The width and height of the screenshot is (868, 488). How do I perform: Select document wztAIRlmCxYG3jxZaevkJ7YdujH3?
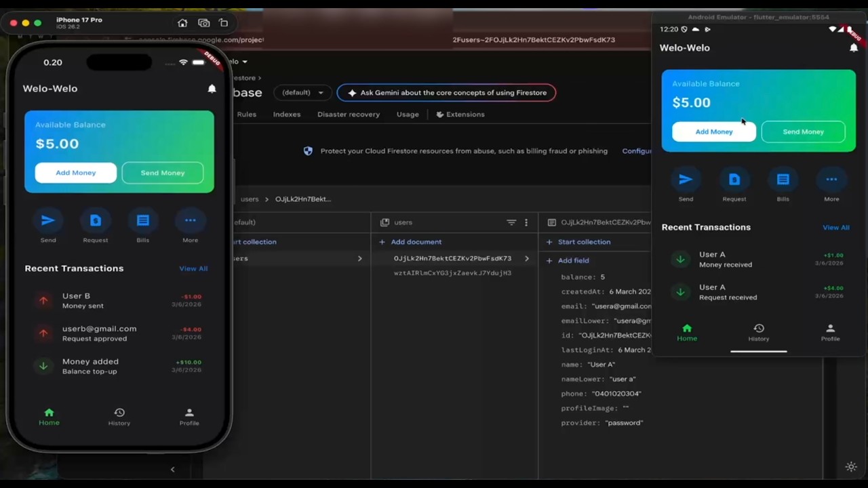[452, 273]
